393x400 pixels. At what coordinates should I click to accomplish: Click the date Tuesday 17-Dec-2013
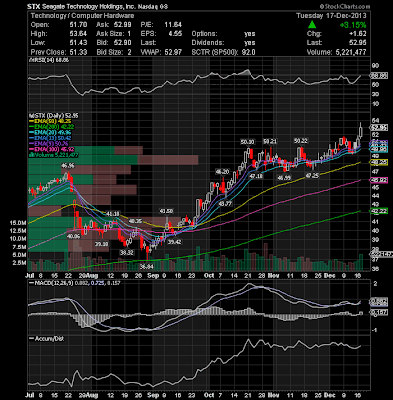331,16
